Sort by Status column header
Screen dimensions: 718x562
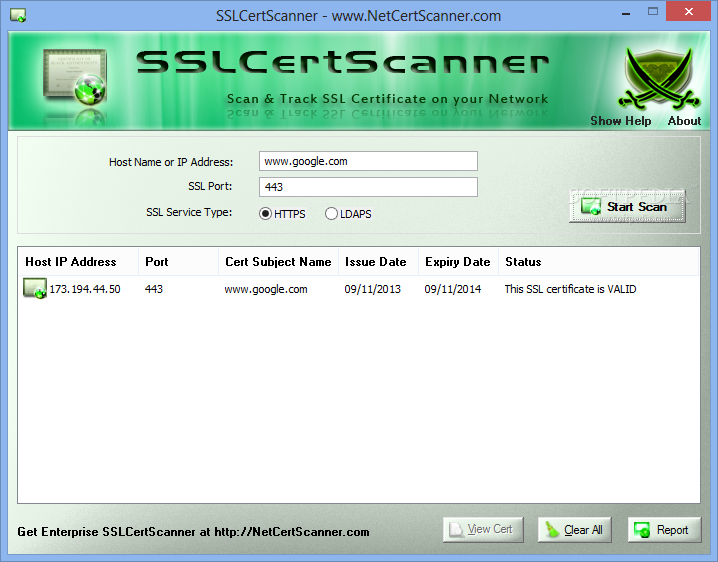click(598, 262)
